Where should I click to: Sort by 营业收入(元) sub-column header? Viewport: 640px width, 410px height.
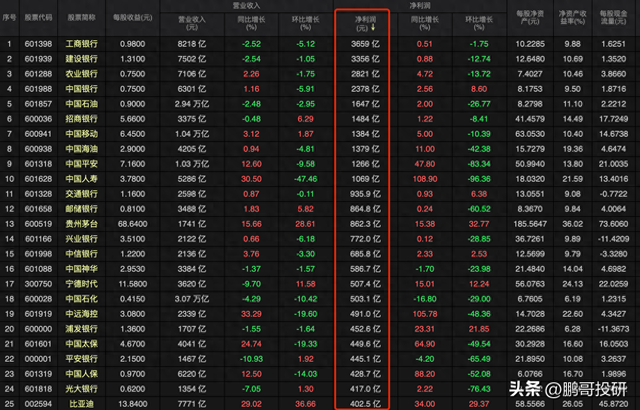pyautogui.click(x=192, y=23)
